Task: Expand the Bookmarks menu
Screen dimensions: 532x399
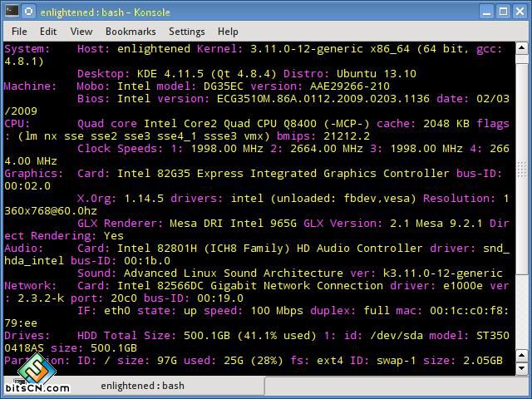Action: 131,32
